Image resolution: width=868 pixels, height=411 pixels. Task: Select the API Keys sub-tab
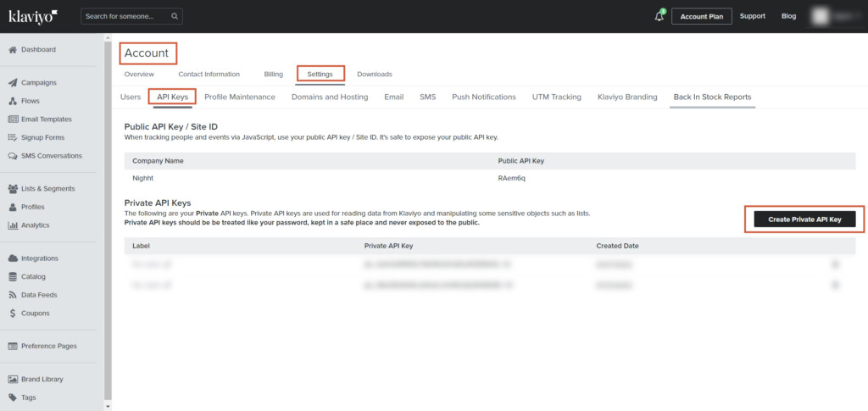[173, 97]
